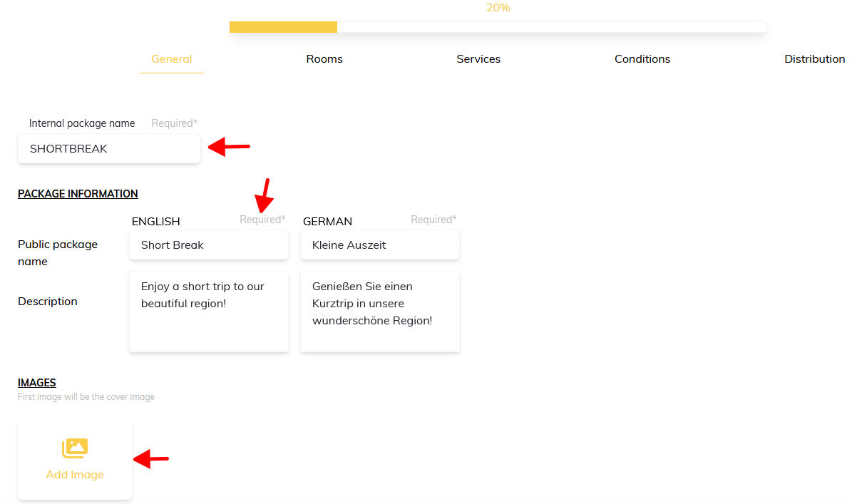This screenshot has height=504, width=852.
Task: Switch to the General tab
Action: point(172,59)
